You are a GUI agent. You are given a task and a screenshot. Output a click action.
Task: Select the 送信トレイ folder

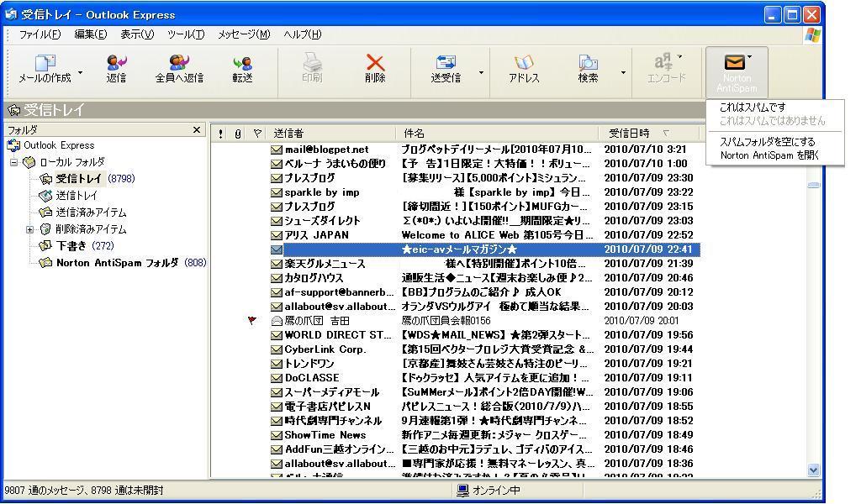[77, 196]
